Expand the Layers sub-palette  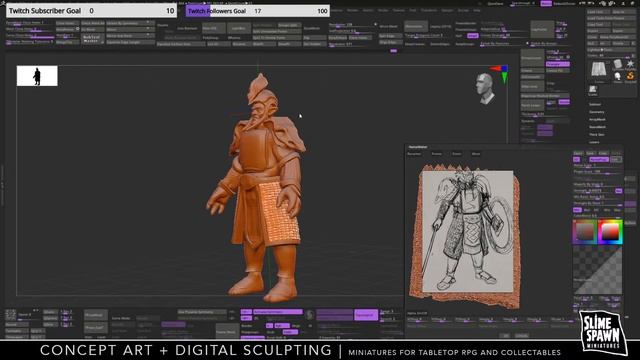594,142
